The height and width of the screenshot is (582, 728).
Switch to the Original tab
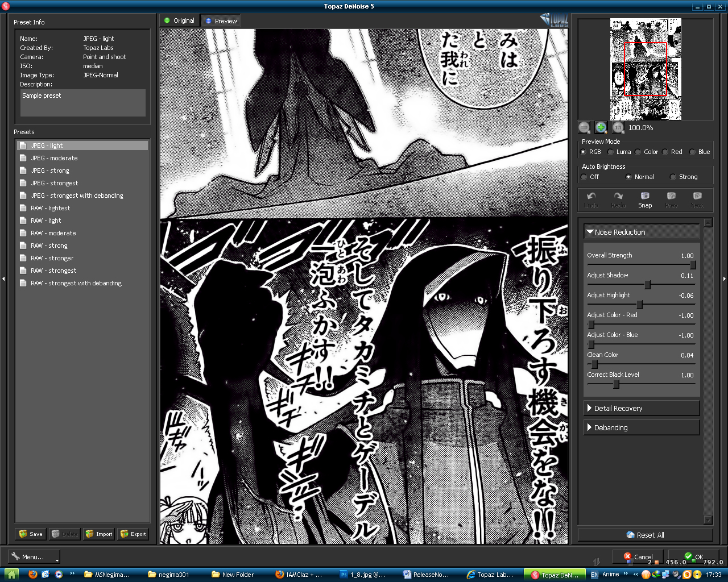coord(179,20)
